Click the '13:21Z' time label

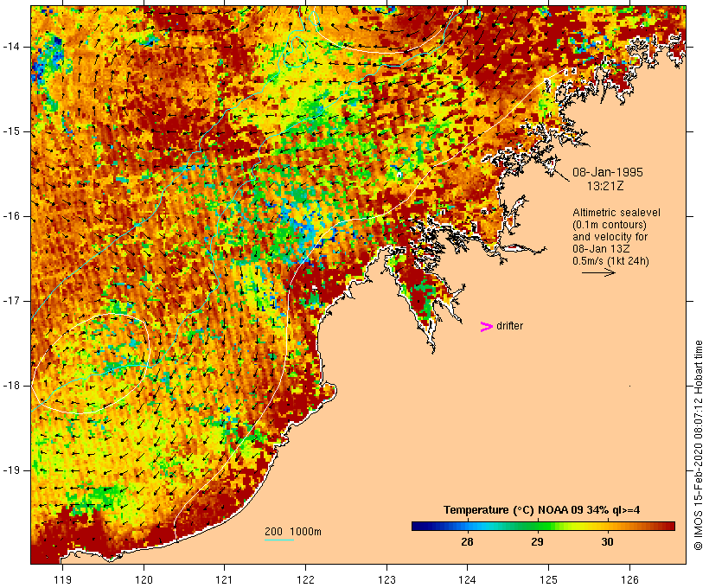tap(605, 185)
